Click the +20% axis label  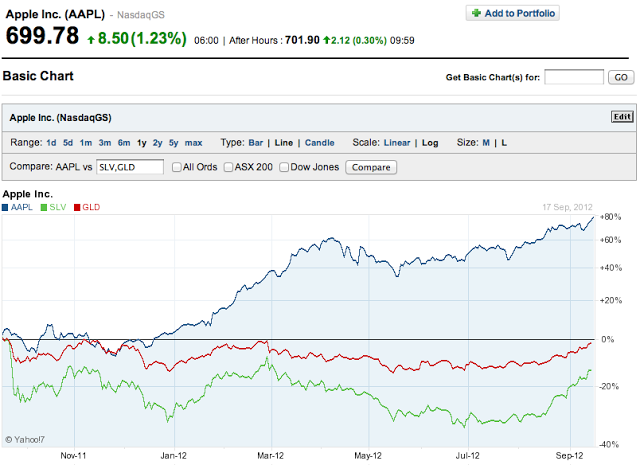pos(611,300)
